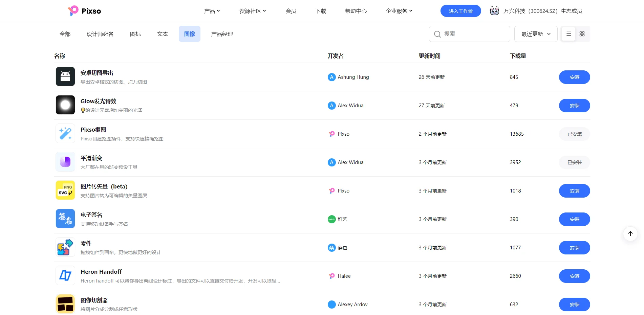The image size is (644, 315).
Task: Install the Glow发光特效 plugin
Action: coord(574,105)
